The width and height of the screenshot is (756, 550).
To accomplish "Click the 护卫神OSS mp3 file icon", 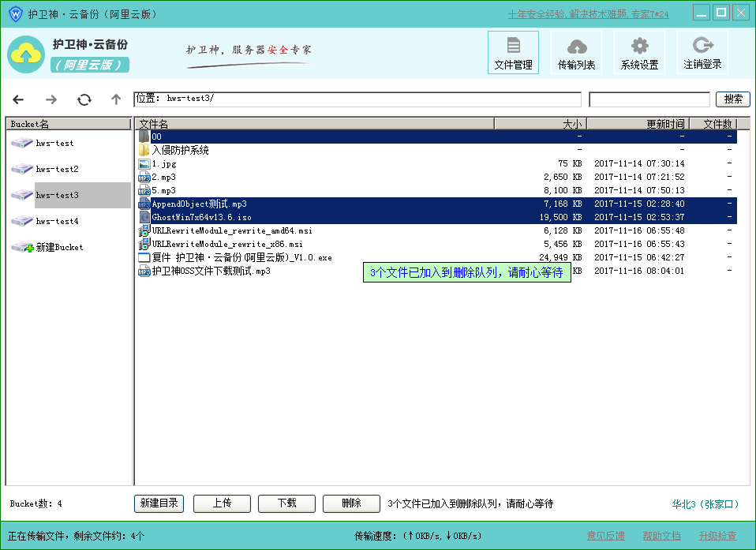I will point(144,271).
